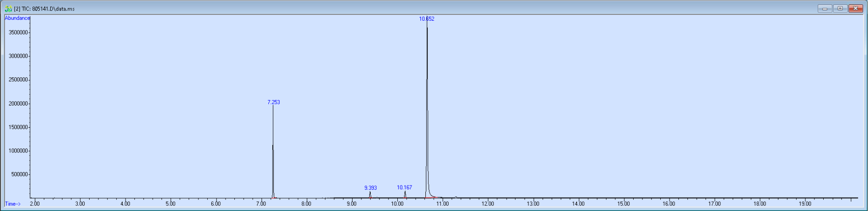Click the 12.00 time axis value

coord(488,204)
